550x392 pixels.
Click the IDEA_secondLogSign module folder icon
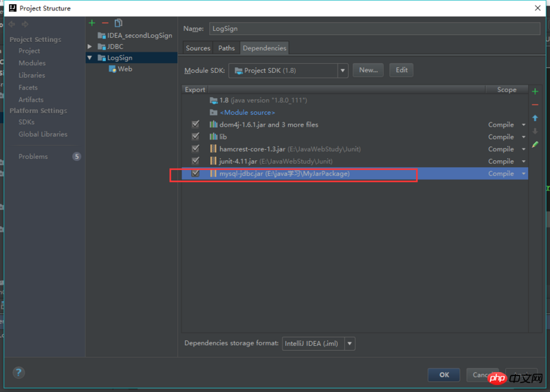coord(102,36)
